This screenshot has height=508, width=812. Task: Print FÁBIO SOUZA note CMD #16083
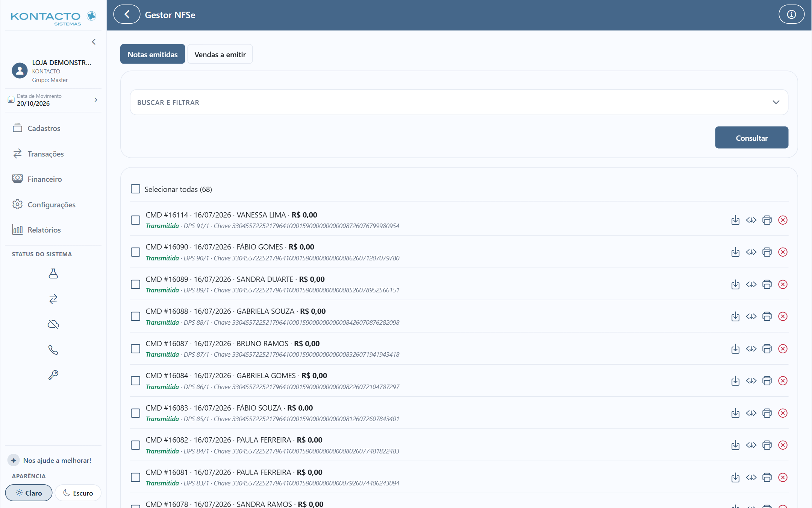coord(767,413)
